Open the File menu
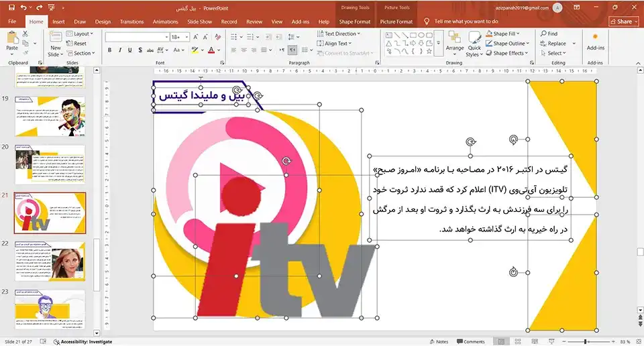 coord(12,21)
